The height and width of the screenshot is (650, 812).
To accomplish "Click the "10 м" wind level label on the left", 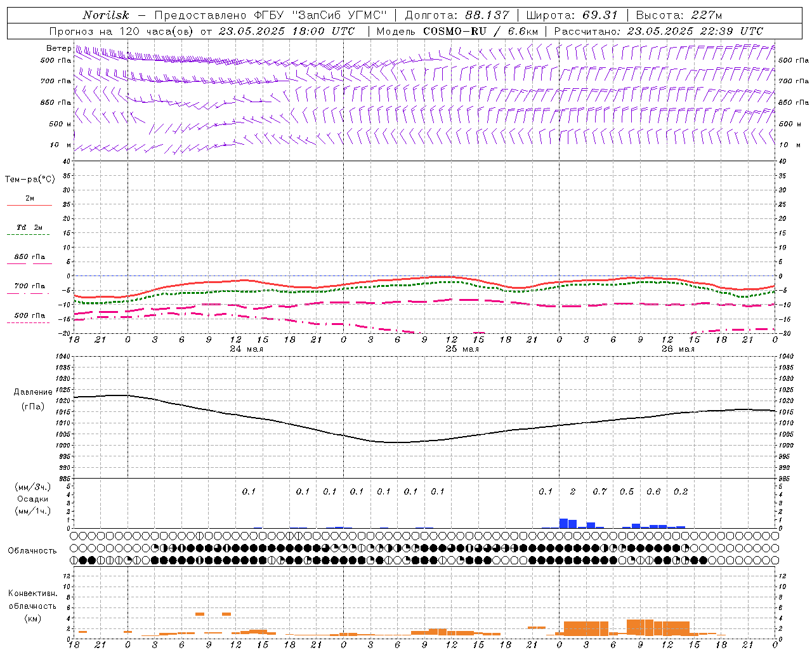I will (60, 145).
